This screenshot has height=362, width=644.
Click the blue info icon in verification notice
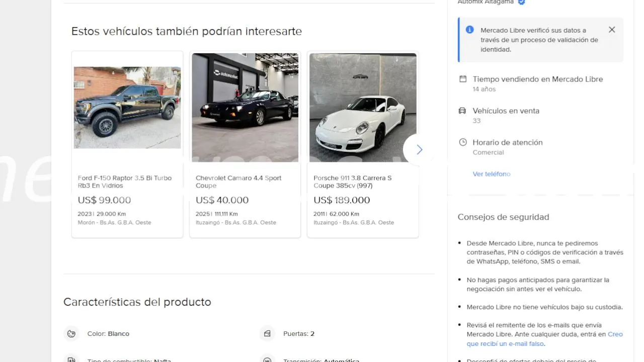(470, 30)
